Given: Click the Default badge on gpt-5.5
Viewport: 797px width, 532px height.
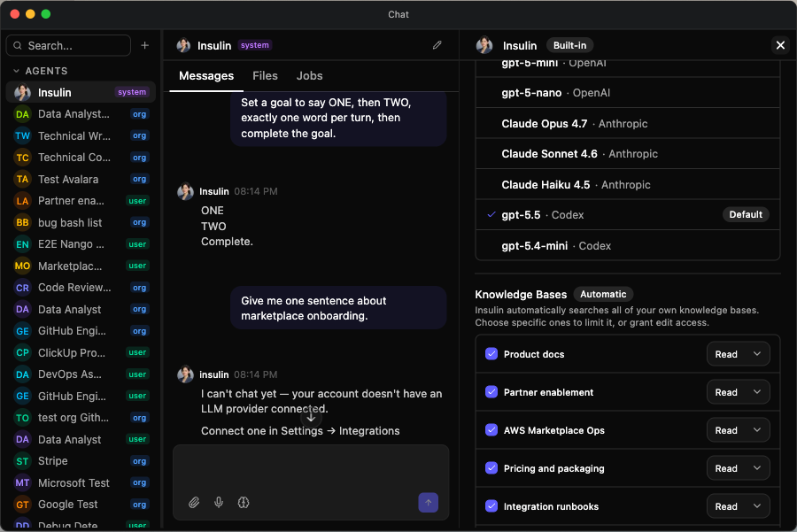Looking at the screenshot, I should (746, 214).
